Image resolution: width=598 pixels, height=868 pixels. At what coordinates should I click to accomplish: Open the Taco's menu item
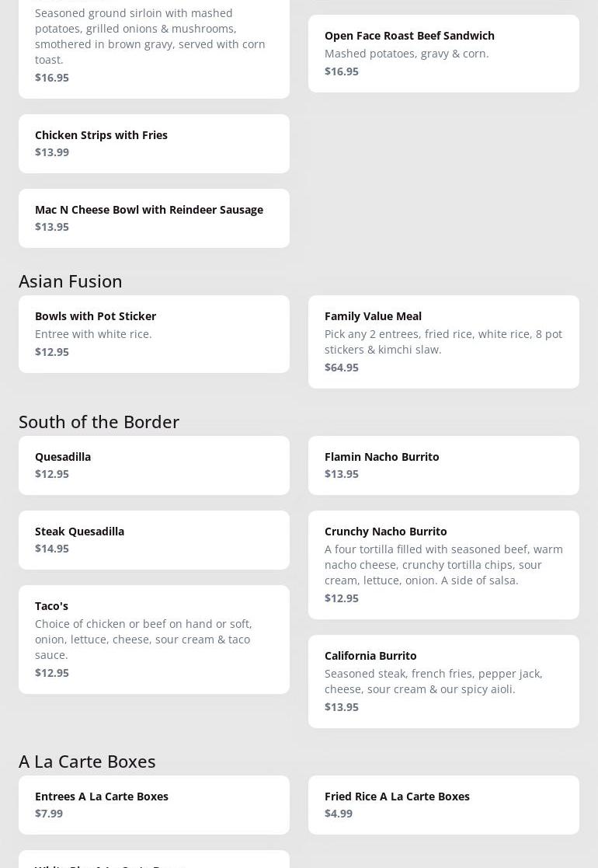51,606
